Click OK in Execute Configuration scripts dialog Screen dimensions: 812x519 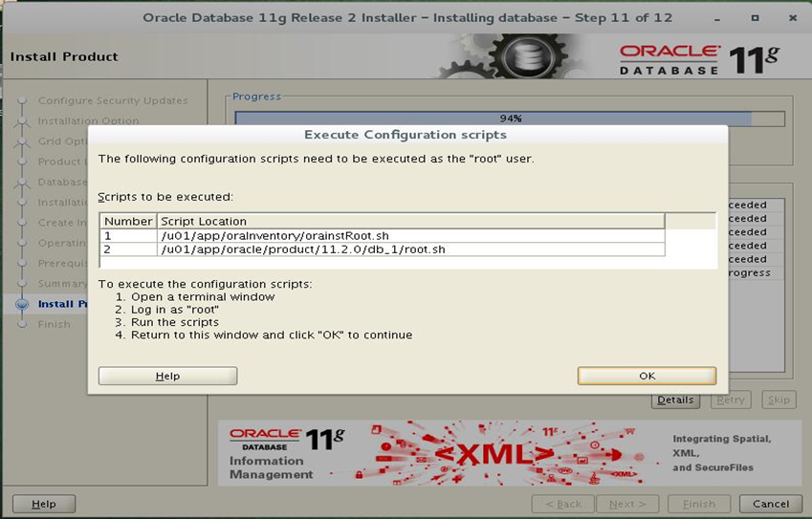pos(647,376)
